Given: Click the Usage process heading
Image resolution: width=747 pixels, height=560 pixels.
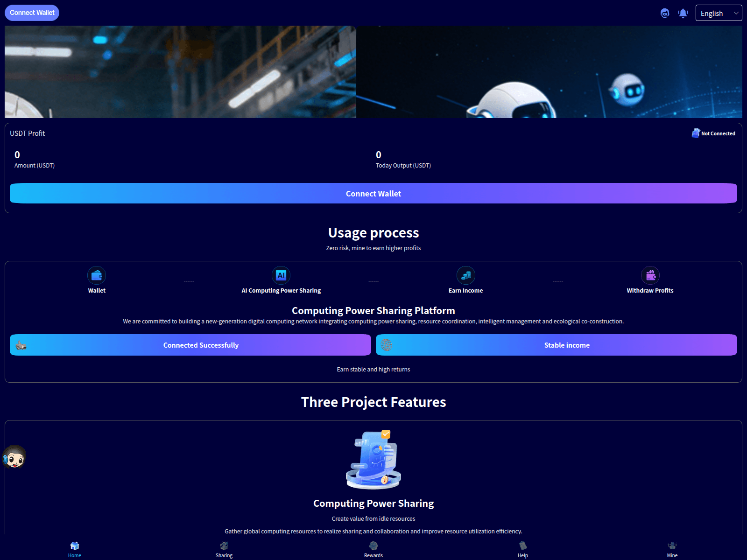Looking at the screenshot, I should click(373, 232).
